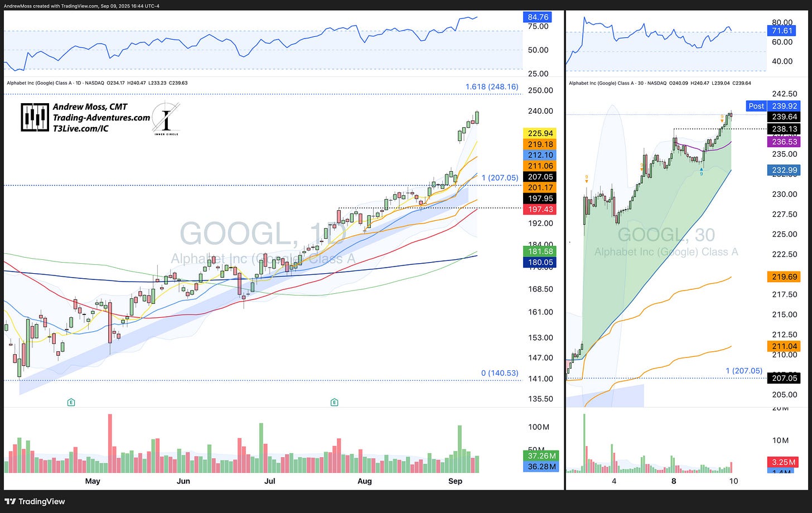This screenshot has height=513, width=812.
Task: Select the blue 36.28M volume average label
Action: [541, 466]
